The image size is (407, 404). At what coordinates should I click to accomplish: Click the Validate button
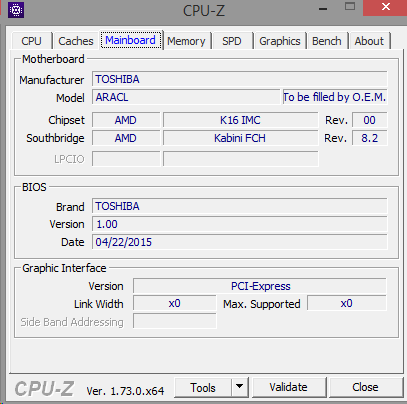click(x=289, y=387)
